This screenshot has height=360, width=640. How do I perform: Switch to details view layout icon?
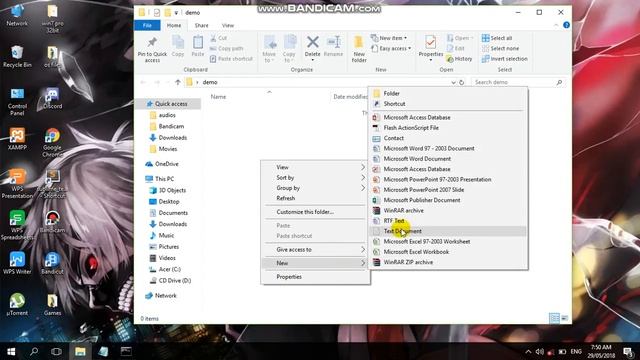(x=554, y=318)
